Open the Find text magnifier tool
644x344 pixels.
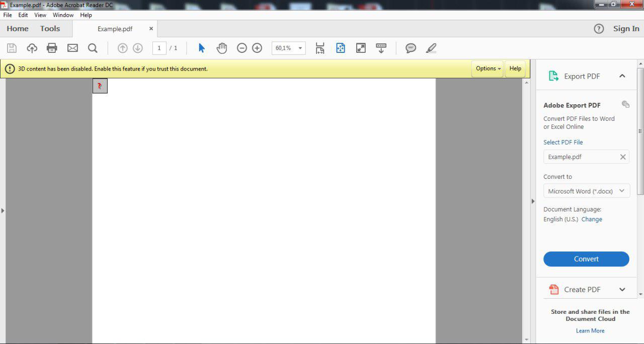pyautogui.click(x=93, y=48)
